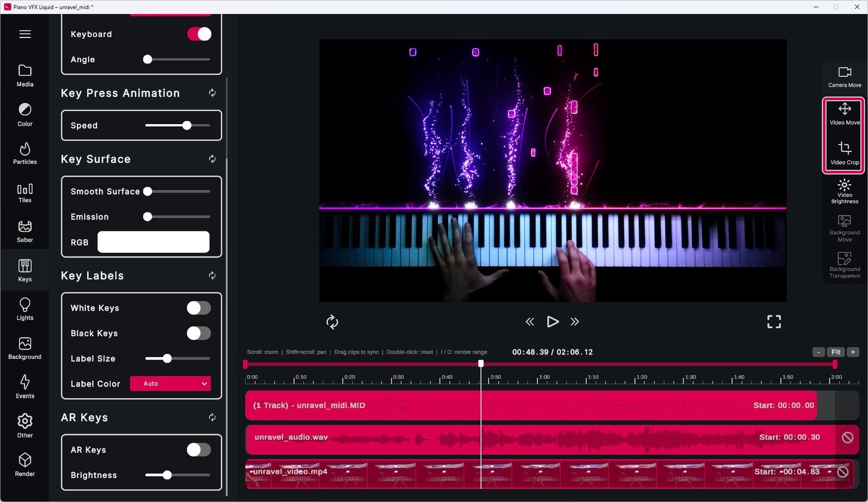Open the Tiles section

click(x=25, y=192)
